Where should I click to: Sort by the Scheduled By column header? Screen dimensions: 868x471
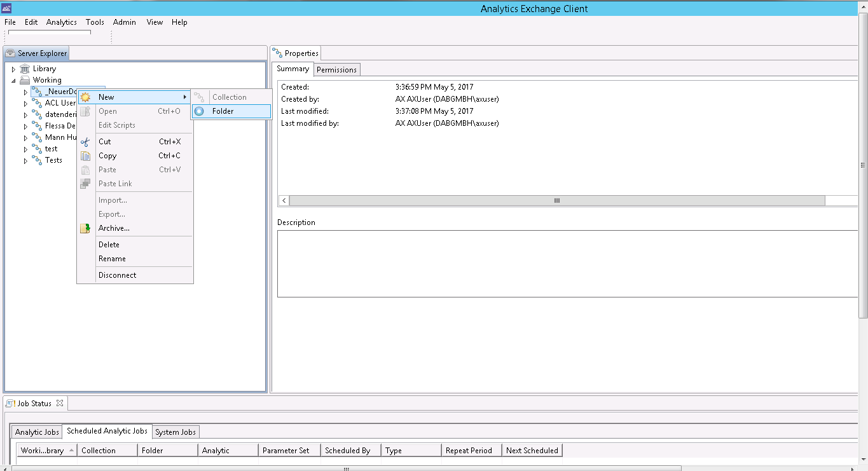coord(350,451)
